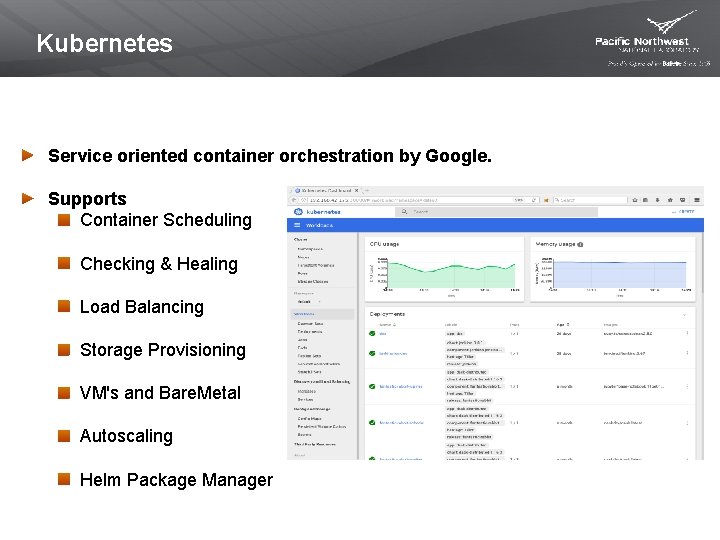Open Persistent Volume Claims in the sidebar
The image size is (720, 540).
tap(322, 427)
